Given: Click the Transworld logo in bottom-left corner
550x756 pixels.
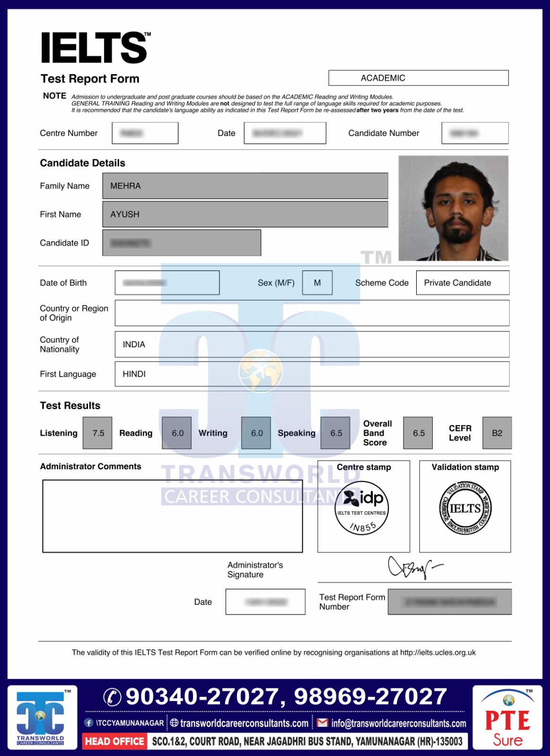Looking at the screenshot, I should click(41, 717).
